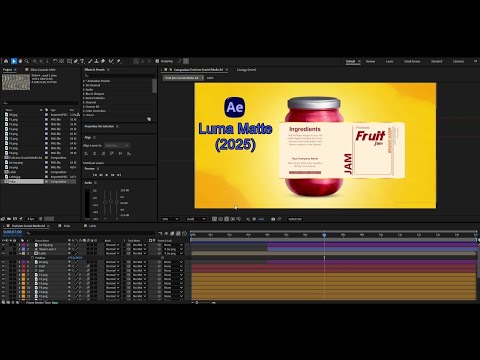
Task: Click the project item thumbnail preview
Action: (16, 82)
